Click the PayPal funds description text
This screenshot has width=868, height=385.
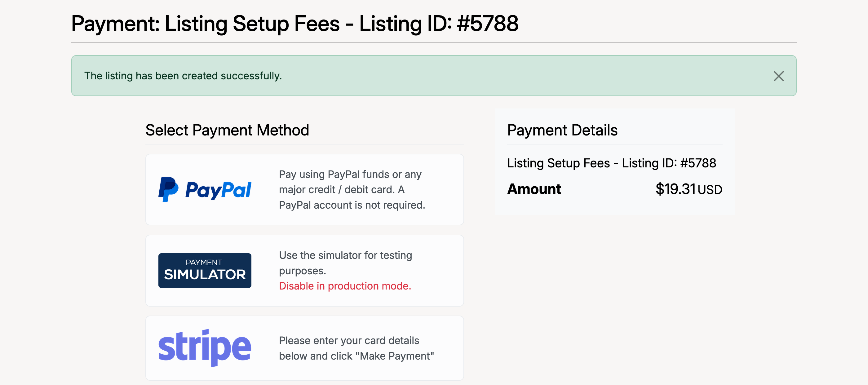click(352, 190)
